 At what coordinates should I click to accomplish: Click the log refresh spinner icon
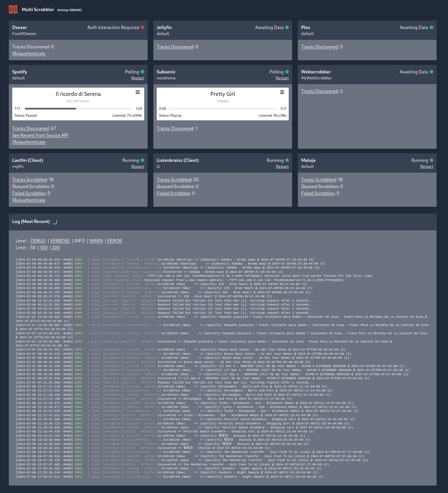[x=55, y=222]
